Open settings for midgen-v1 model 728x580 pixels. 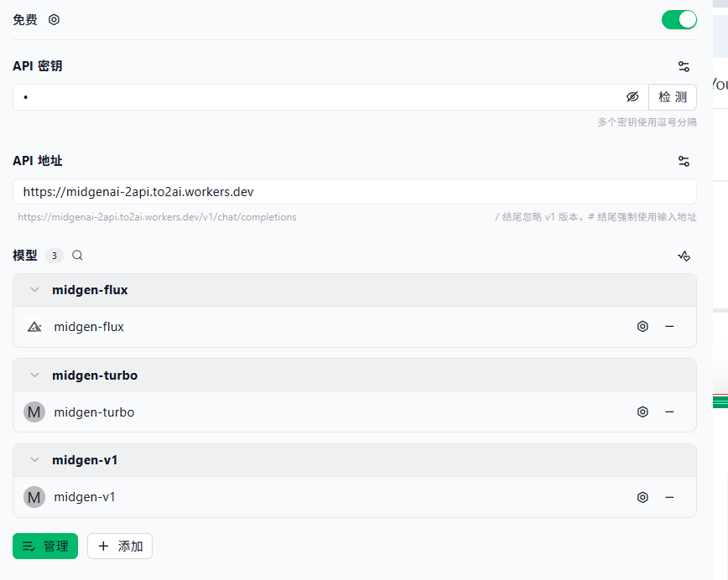pos(642,497)
